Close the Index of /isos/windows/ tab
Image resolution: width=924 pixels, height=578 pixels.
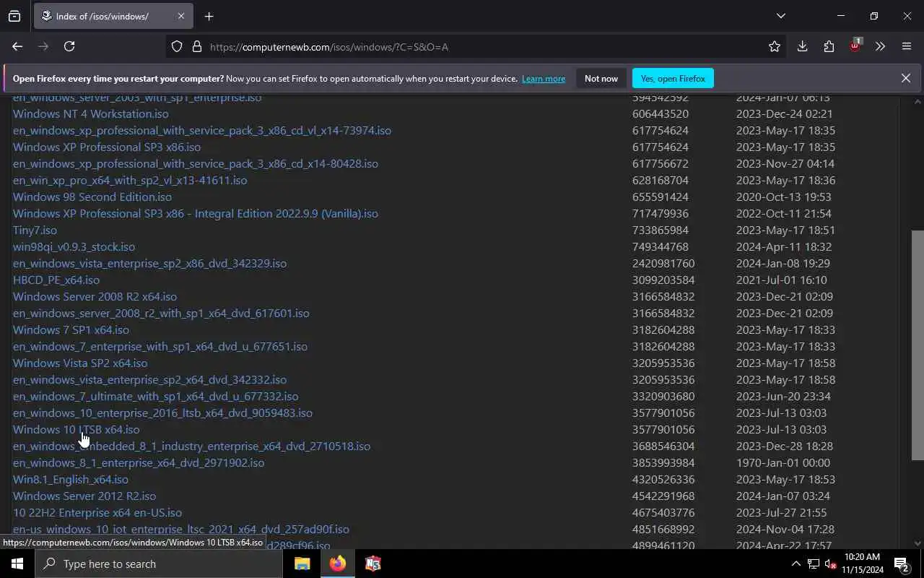[x=180, y=16]
